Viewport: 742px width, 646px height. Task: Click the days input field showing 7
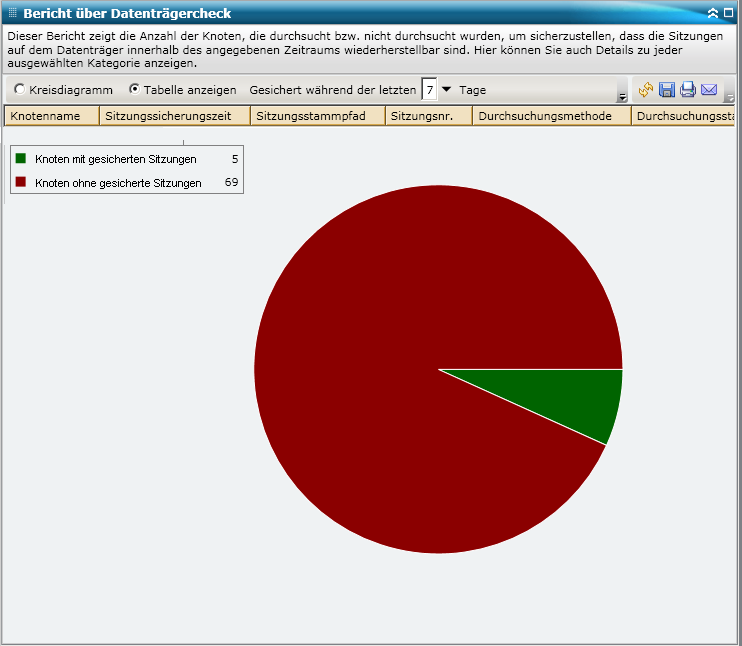[x=429, y=89]
